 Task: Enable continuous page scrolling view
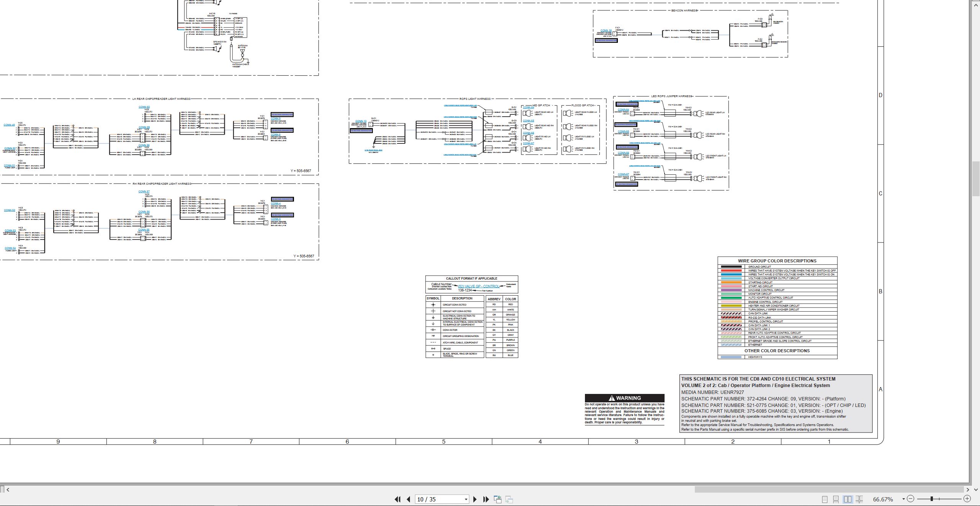point(836,499)
